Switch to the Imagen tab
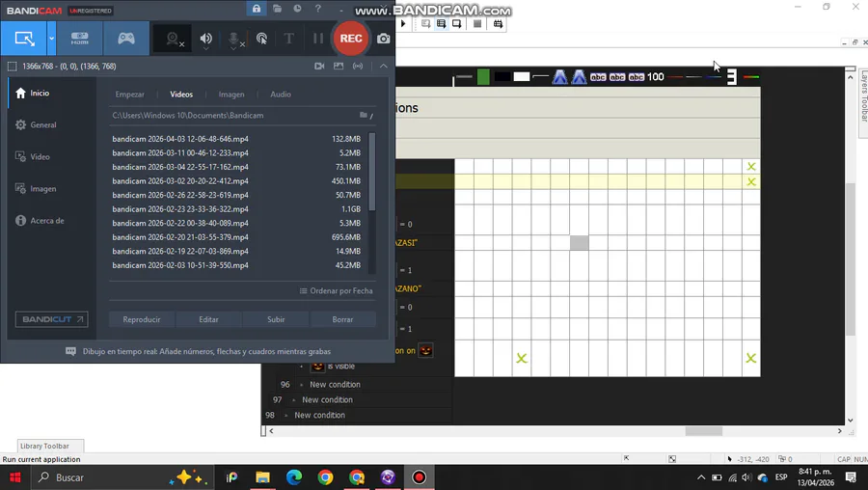 [x=231, y=95]
